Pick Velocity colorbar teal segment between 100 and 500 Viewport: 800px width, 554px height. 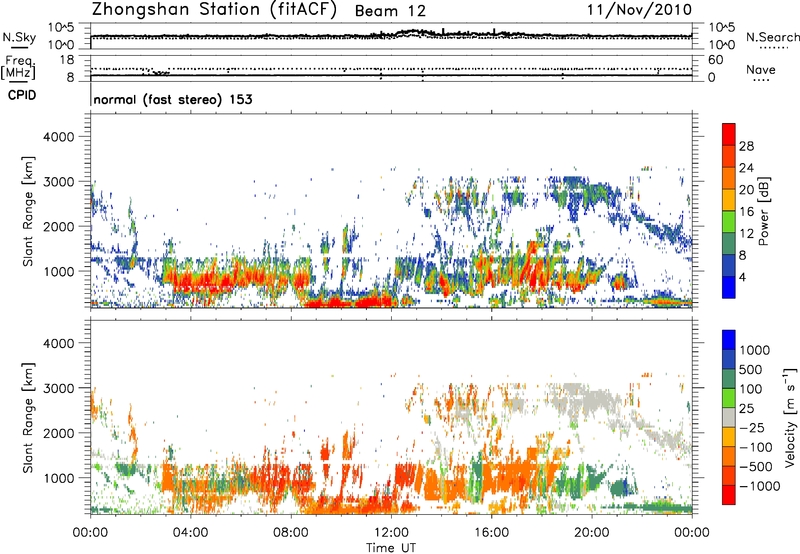[x=729, y=379]
